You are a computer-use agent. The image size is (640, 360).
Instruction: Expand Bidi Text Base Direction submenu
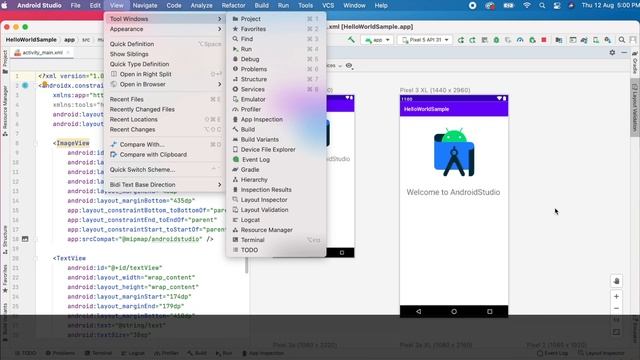tap(165, 184)
